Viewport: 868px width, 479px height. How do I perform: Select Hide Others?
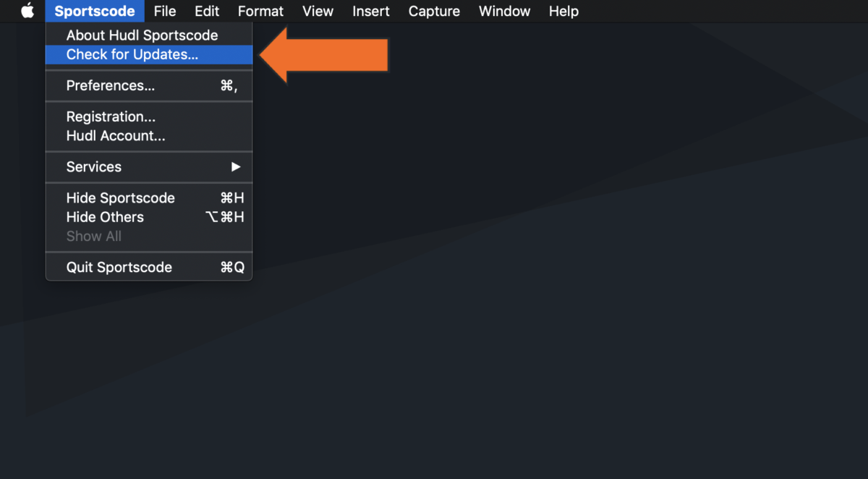[x=104, y=217]
